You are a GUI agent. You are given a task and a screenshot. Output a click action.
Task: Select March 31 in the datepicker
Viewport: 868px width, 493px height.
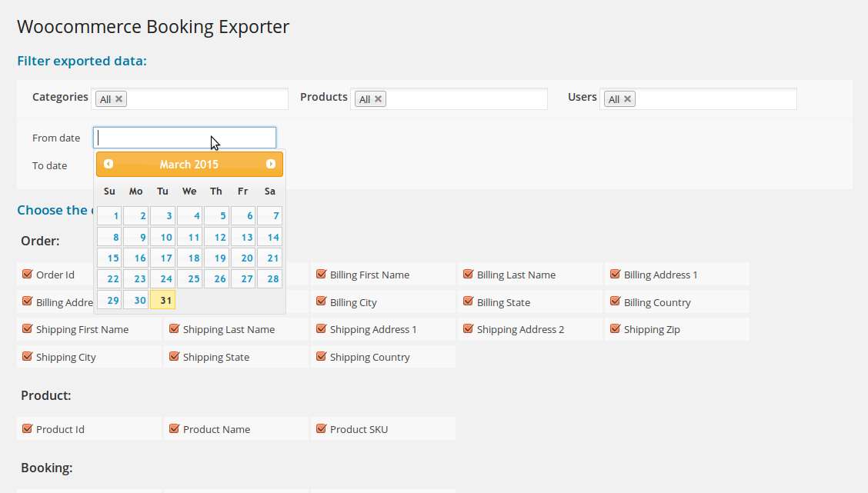point(163,300)
